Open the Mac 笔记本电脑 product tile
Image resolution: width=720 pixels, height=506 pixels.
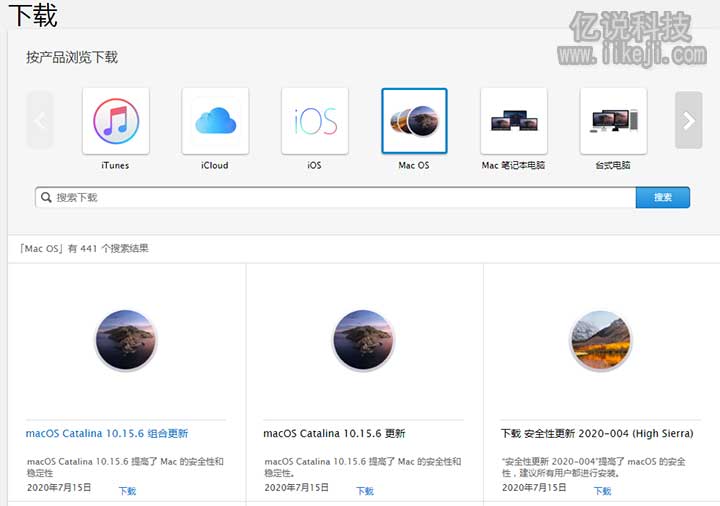coord(514,121)
